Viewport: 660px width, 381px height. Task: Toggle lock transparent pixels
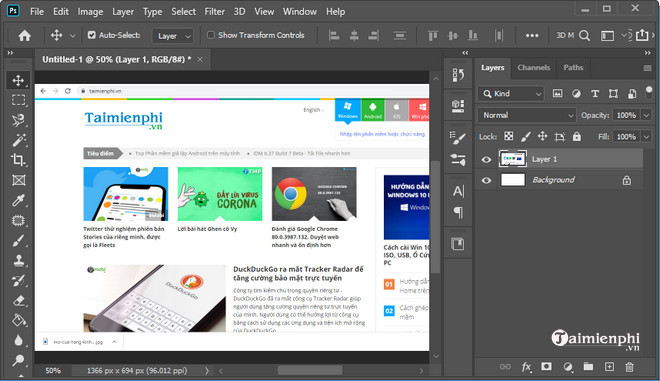click(x=508, y=136)
